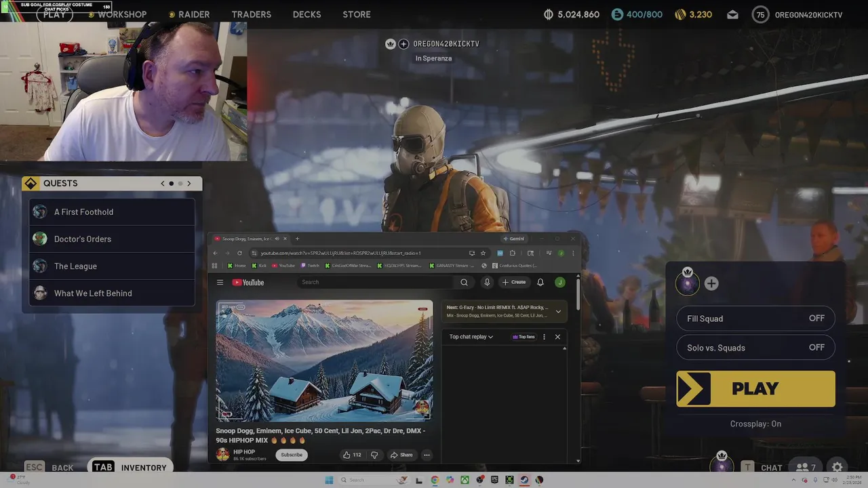The height and width of the screenshot is (488, 868).
Task: Close the Top chat replay panel
Action: [557, 337]
